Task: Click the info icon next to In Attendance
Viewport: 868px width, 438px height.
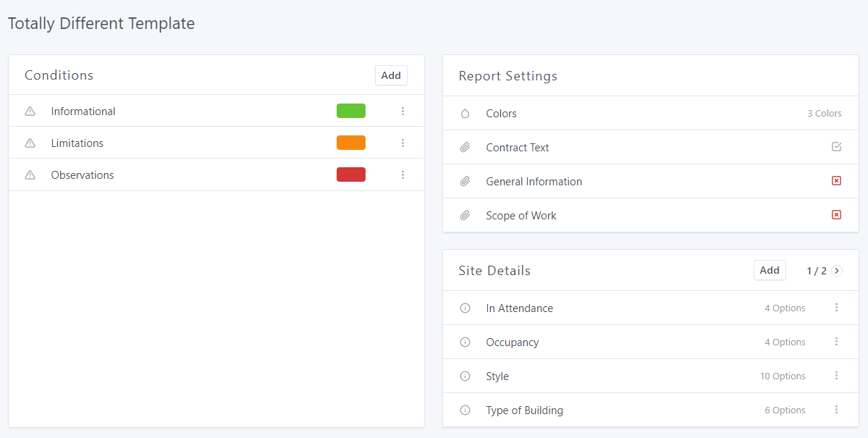Action: [x=465, y=308]
